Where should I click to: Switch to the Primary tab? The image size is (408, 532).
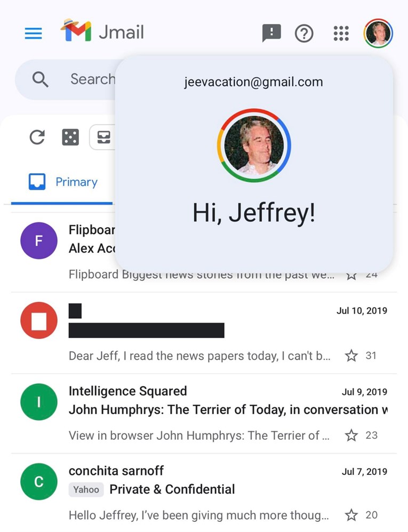[63, 182]
